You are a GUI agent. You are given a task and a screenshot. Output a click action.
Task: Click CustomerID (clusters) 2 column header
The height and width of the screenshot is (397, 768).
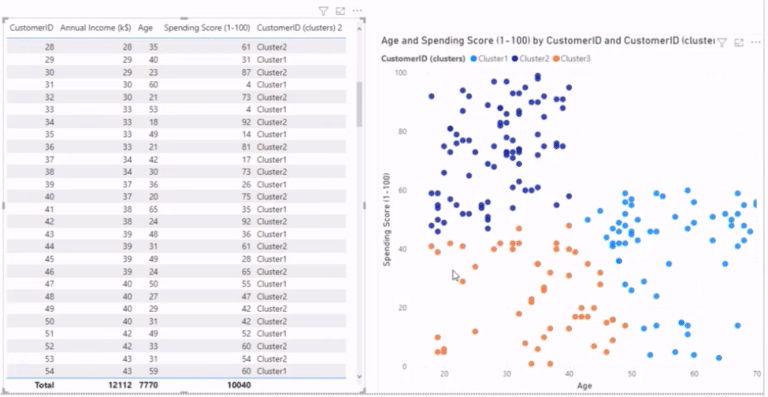(299, 28)
